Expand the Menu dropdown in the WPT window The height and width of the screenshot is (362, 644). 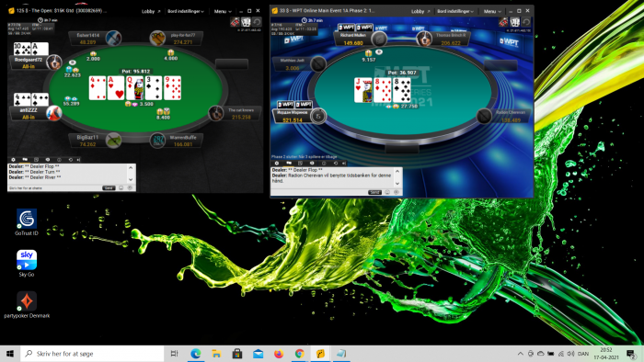[x=492, y=11]
